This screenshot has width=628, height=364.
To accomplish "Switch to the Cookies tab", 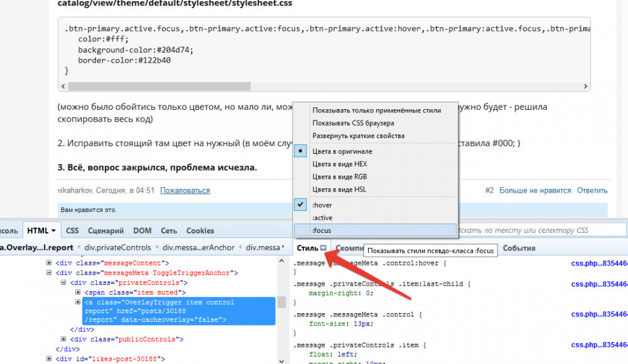I will point(200,231).
